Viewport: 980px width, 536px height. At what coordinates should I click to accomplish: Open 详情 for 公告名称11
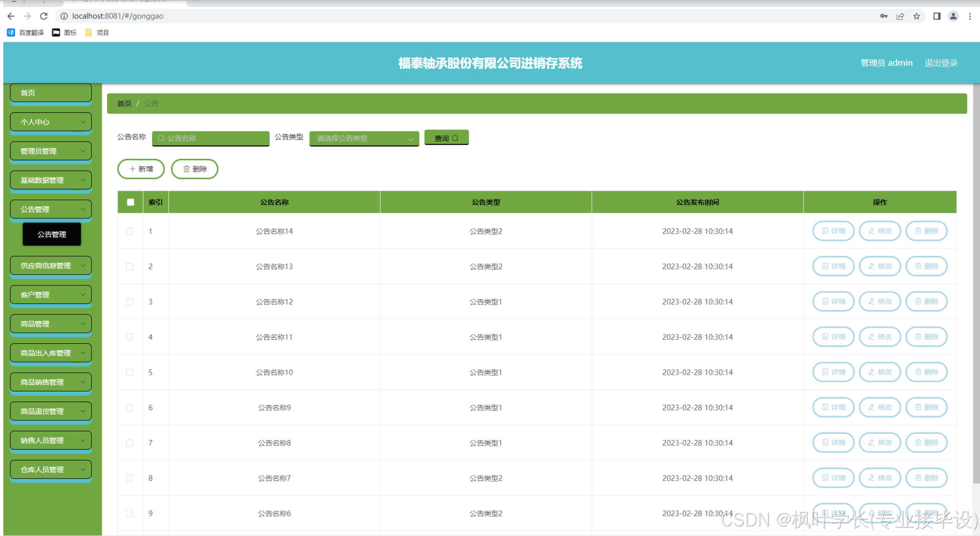tap(834, 337)
